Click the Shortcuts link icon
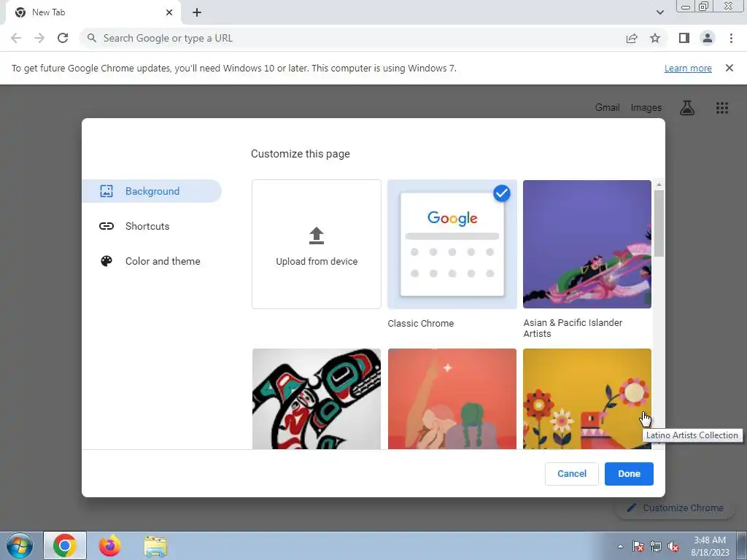This screenshot has width=747, height=560. coord(107,226)
